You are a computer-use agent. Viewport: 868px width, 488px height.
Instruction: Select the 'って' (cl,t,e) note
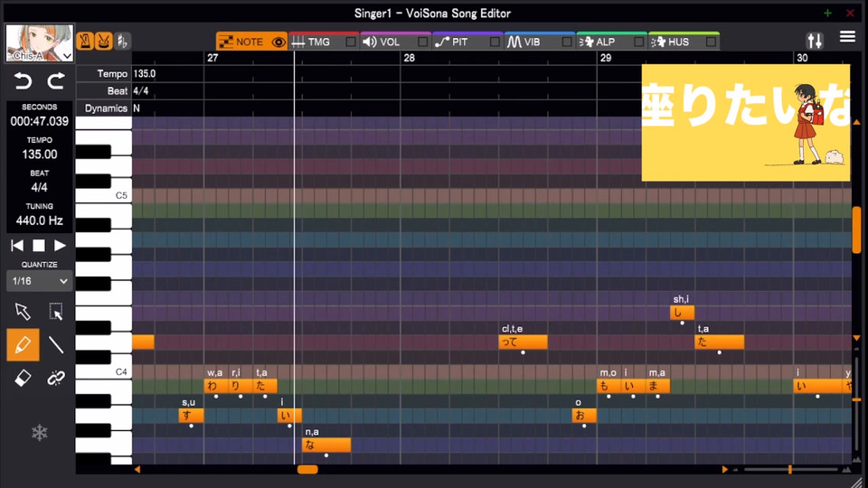[x=524, y=342]
